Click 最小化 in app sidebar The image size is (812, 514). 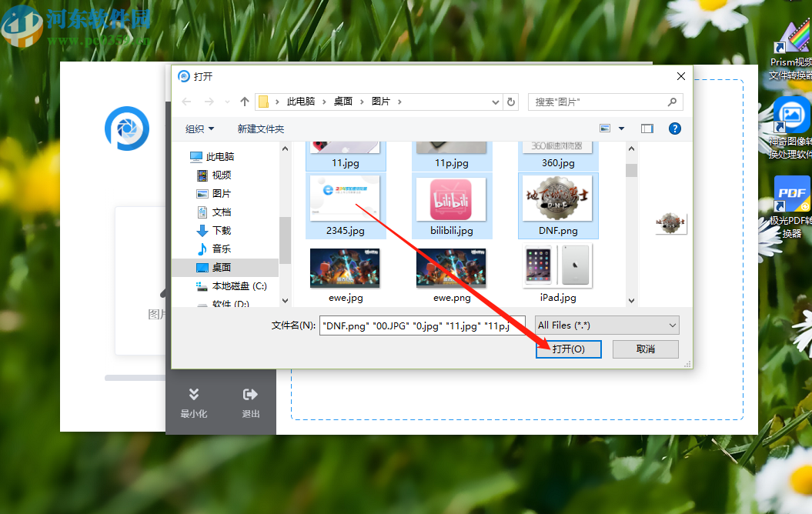point(194,402)
